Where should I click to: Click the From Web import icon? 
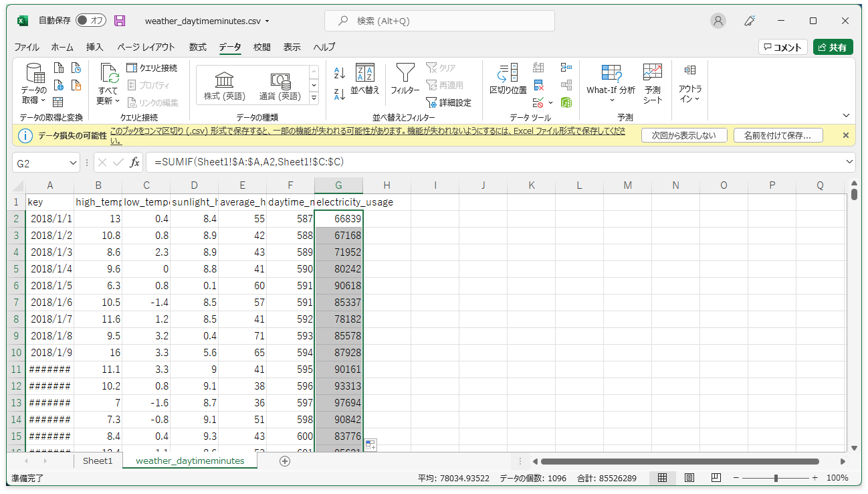point(59,86)
